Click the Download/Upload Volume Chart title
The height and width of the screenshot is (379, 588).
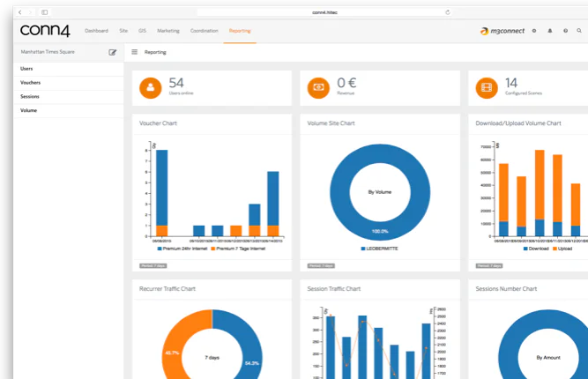[x=518, y=123]
